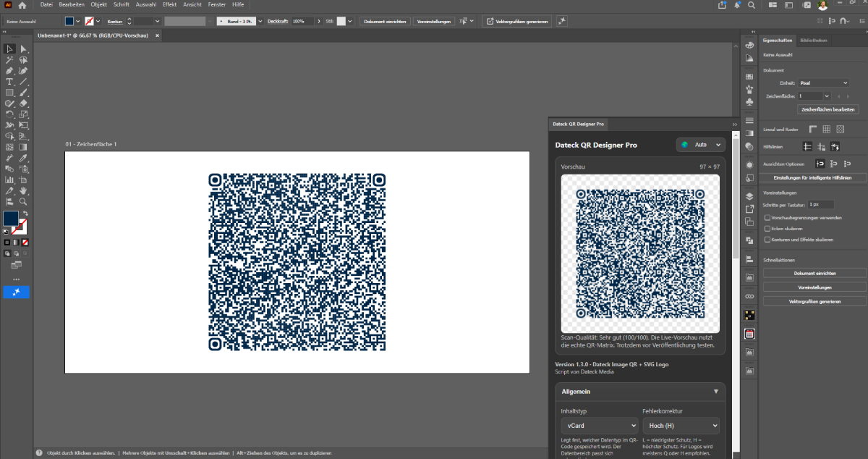This screenshot has height=459, width=868.
Task: Select the Eyedropper tool
Action: [23, 157]
